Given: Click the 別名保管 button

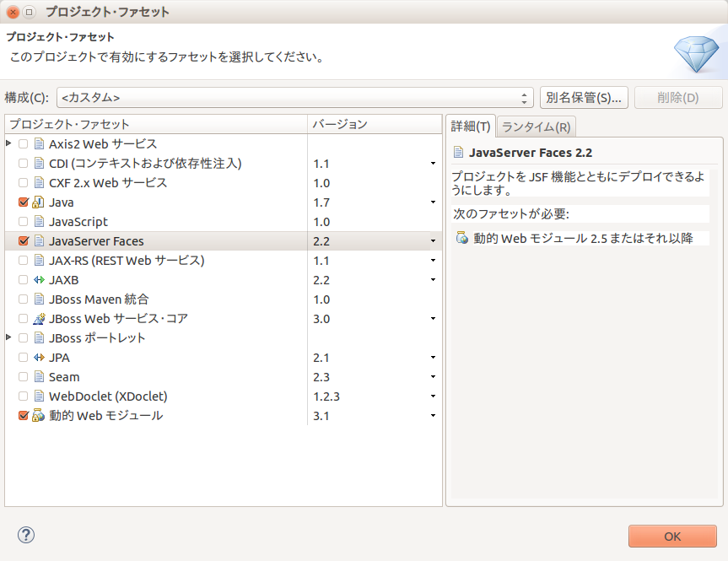Looking at the screenshot, I should click(x=586, y=97).
